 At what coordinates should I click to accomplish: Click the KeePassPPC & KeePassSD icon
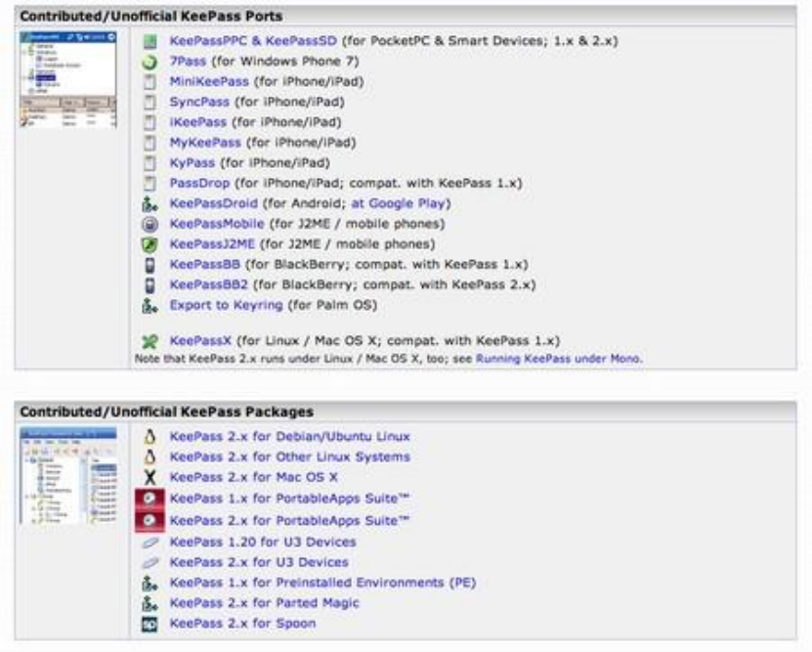150,41
